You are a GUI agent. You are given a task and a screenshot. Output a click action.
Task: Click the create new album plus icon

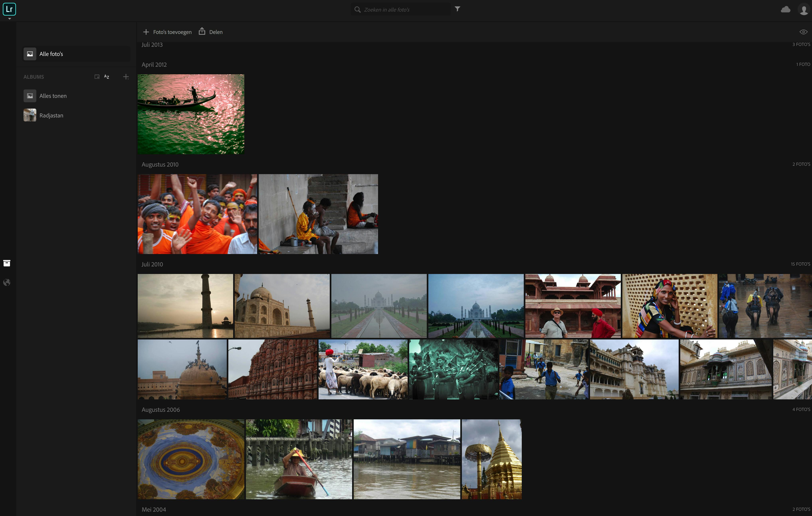pyautogui.click(x=126, y=77)
